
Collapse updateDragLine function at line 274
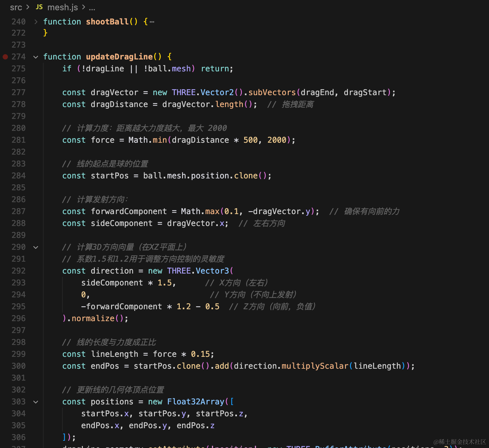point(36,57)
